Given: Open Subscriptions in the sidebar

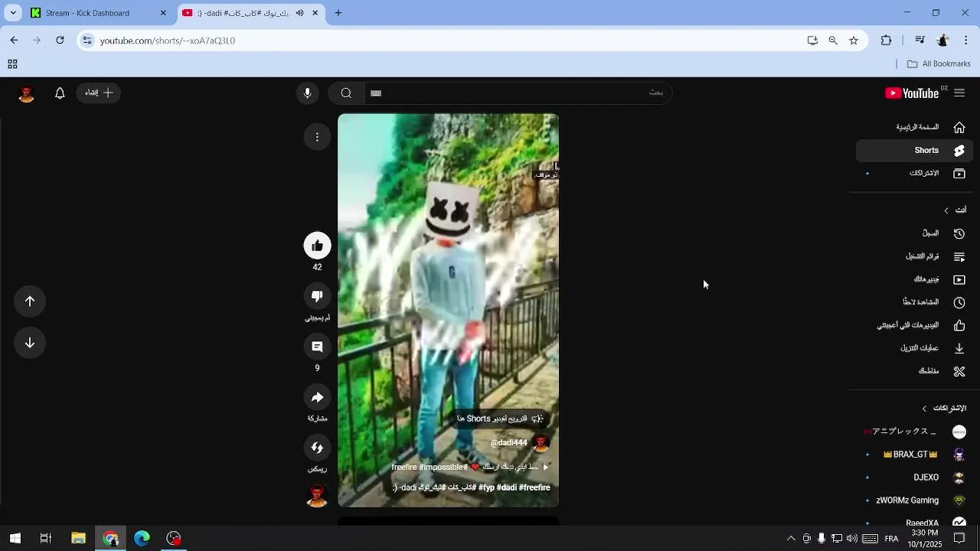Looking at the screenshot, I should tap(915, 174).
